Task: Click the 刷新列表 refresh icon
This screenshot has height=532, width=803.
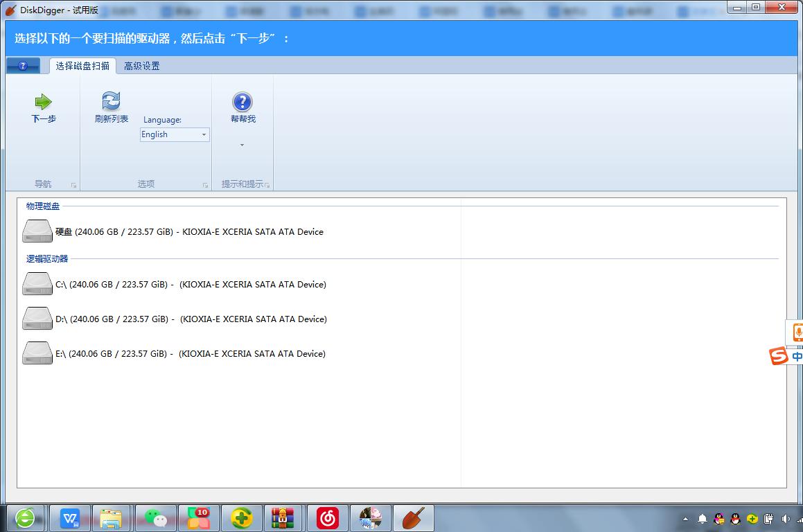Action: (111, 100)
